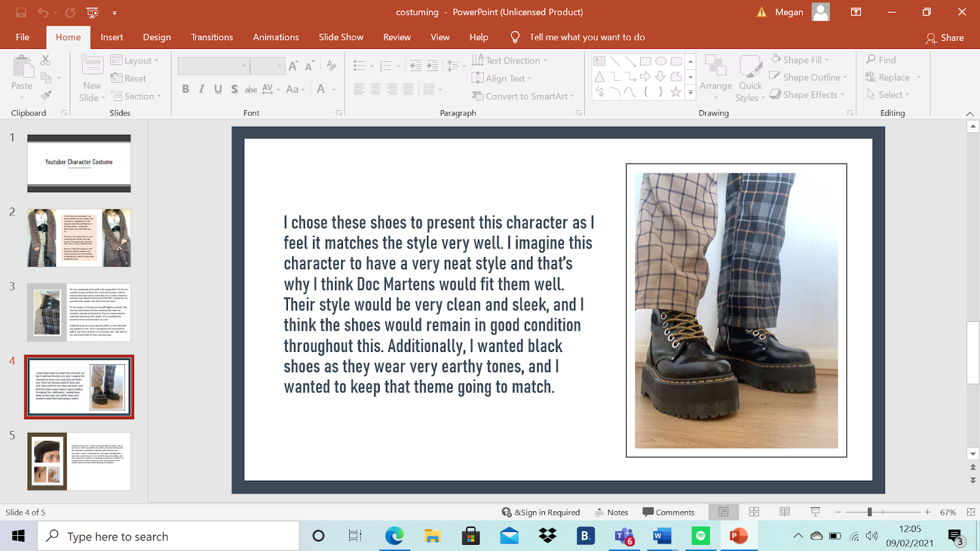Click the zoom slider handle
The width and height of the screenshot is (980, 551).
pos(869,512)
